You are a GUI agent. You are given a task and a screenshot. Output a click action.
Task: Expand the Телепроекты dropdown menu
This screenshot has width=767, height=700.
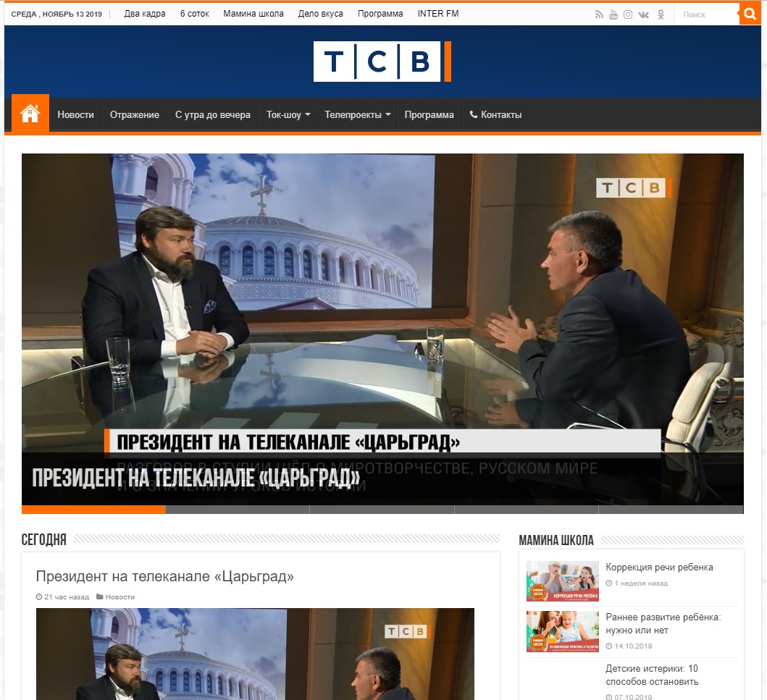pyautogui.click(x=358, y=115)
